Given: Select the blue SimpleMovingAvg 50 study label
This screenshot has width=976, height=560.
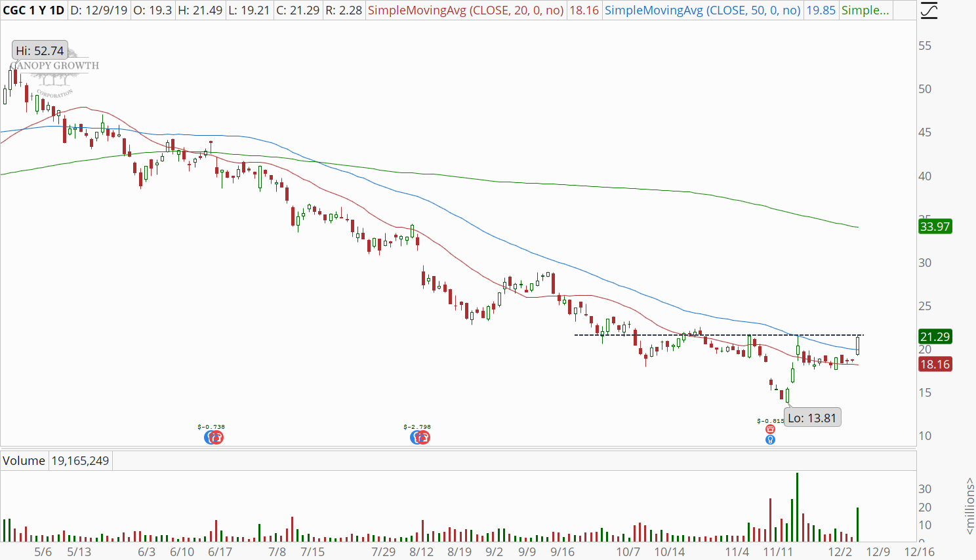Looking at the screenshot, I should [x=702, y=10].
